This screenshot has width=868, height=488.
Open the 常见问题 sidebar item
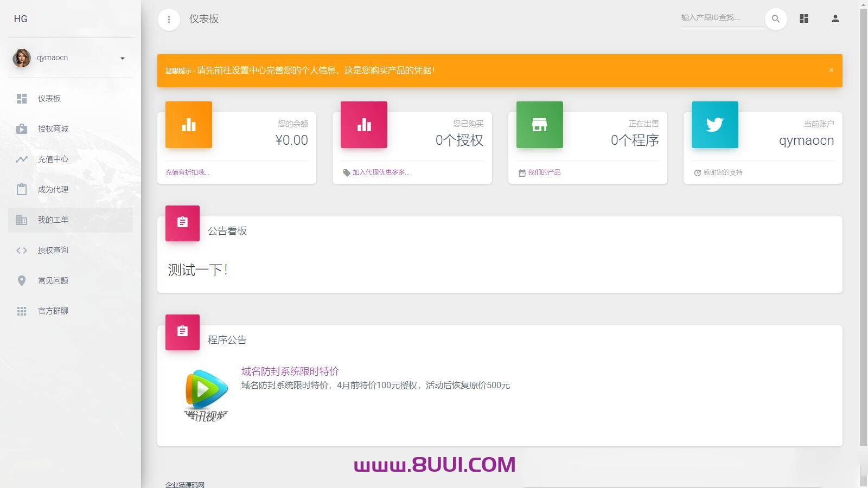coord(53,280)
